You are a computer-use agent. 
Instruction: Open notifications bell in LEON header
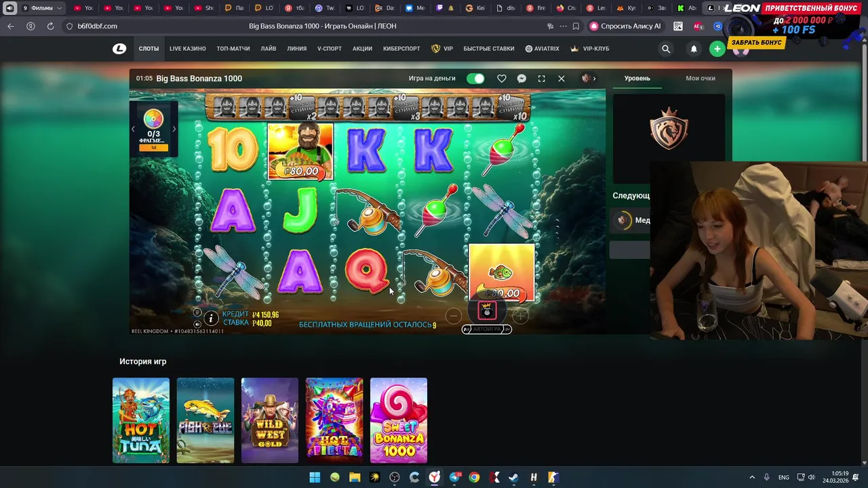[x=694, y=49]
